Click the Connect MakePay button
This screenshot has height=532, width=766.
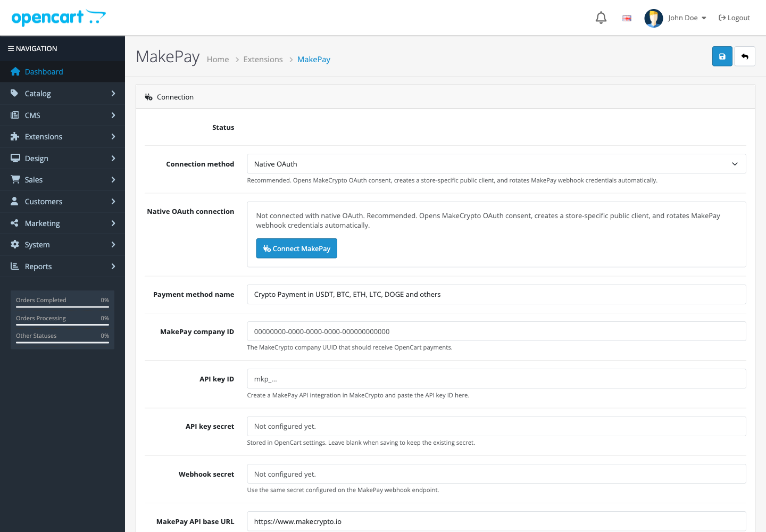tap(296, 248)
